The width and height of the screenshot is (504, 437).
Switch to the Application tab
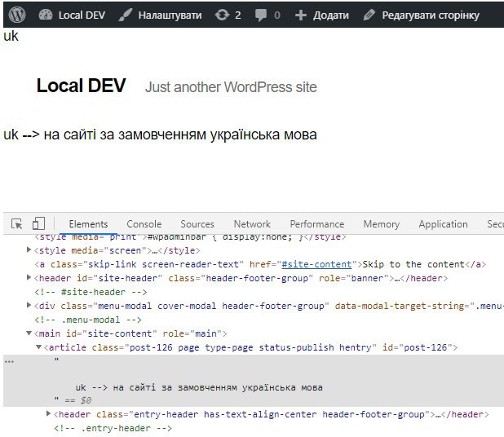(444, 224)
